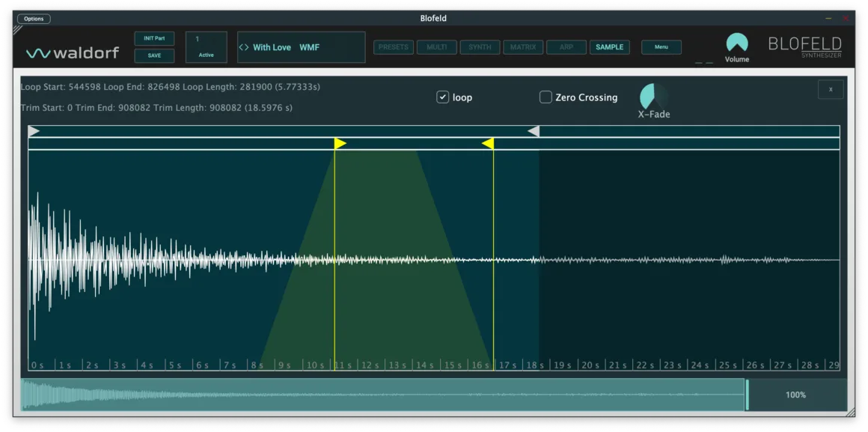Click the preset browse arrows icon
The width and height of the screenshot is (868, 432).
pyautogui.click(x=244, y=47)
